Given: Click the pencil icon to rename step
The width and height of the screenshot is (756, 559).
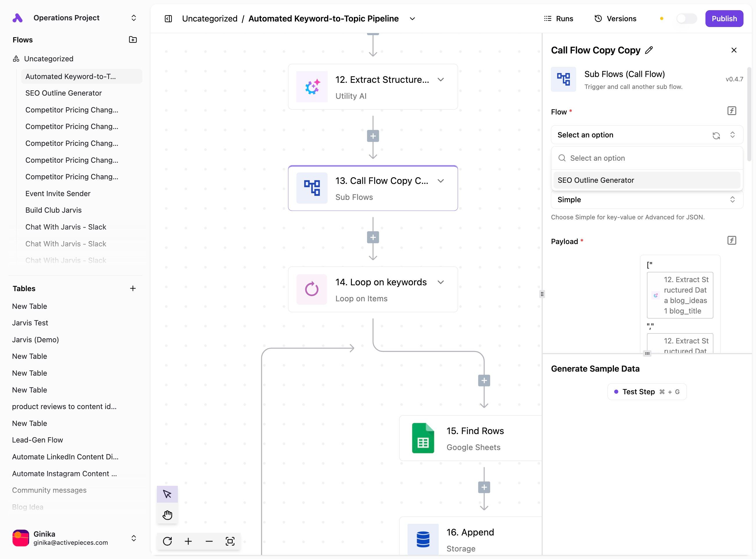Looking at the screenshot, I should [649, 50].
